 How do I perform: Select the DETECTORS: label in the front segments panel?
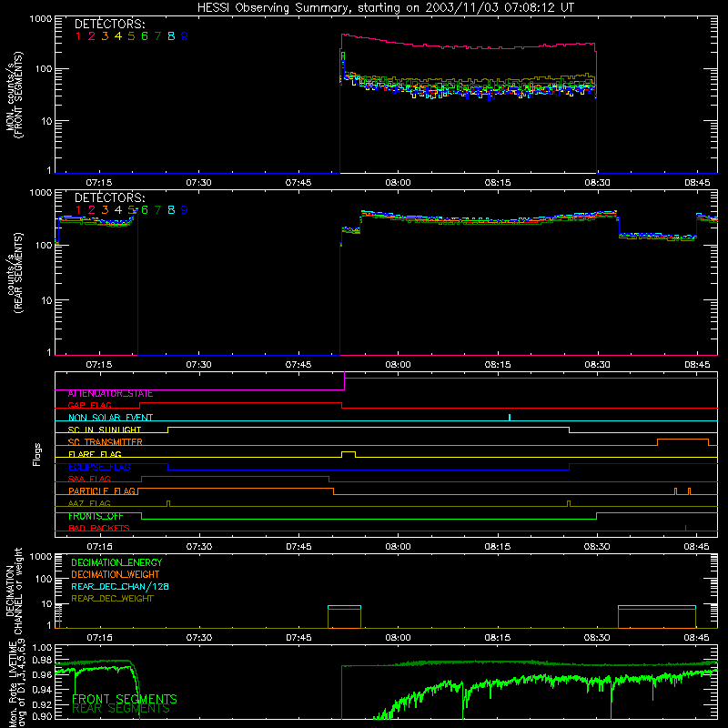tap(109, 24)
